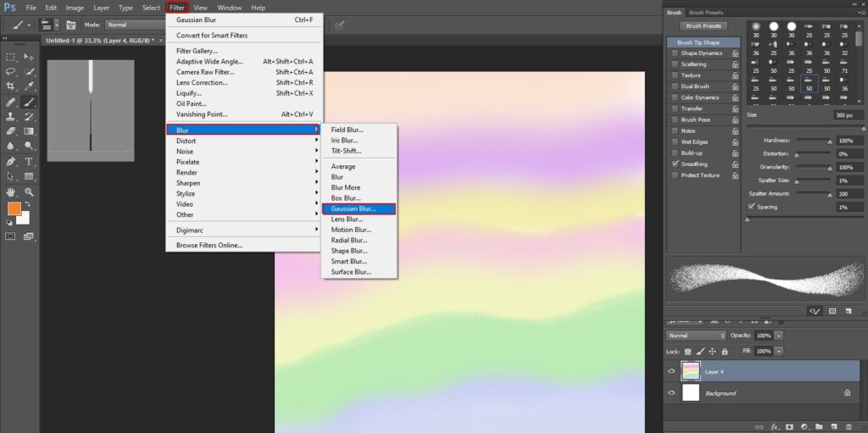Select the Eyedropper tool
This screenshot has height=433, width=868.
coord(29,86)
